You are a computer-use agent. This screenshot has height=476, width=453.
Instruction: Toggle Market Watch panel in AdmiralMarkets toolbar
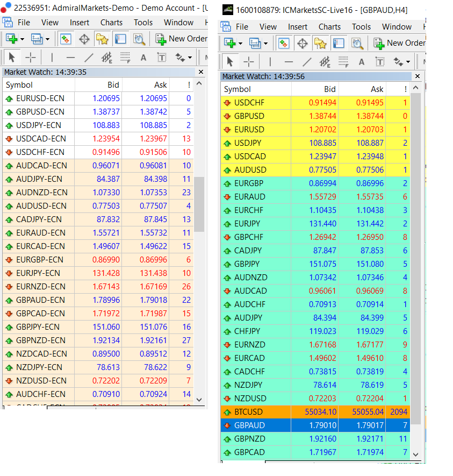tap(66, 39)
